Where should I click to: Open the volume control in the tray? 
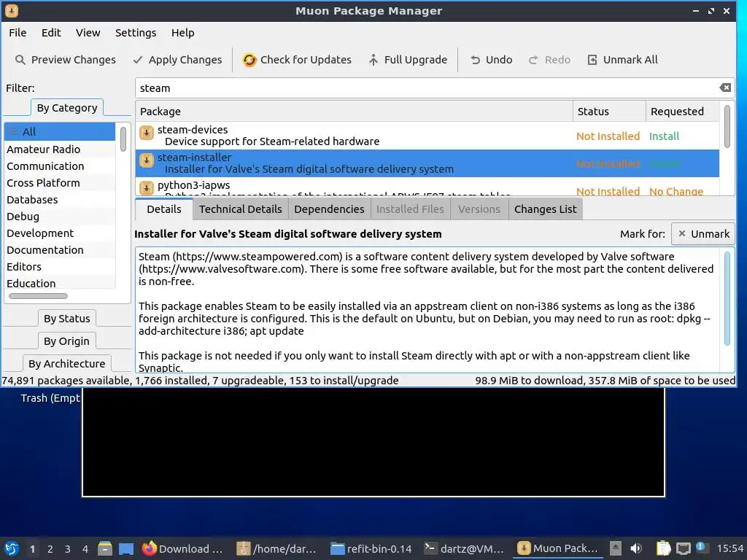[x=635, y=548]
